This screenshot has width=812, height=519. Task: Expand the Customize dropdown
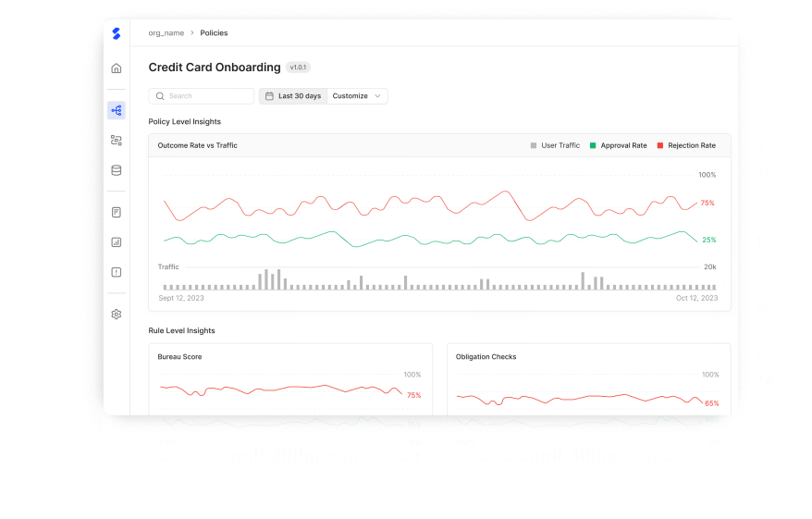(x=357, y=96)
